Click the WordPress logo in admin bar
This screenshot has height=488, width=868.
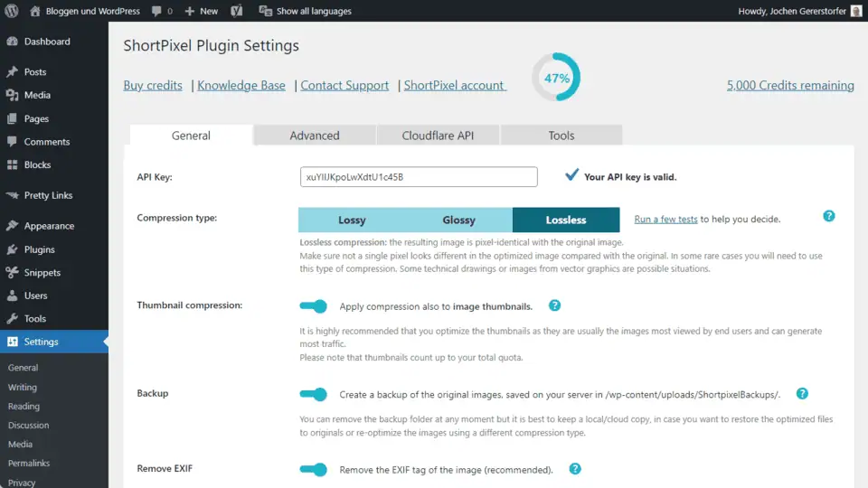(x=12, y=11)
